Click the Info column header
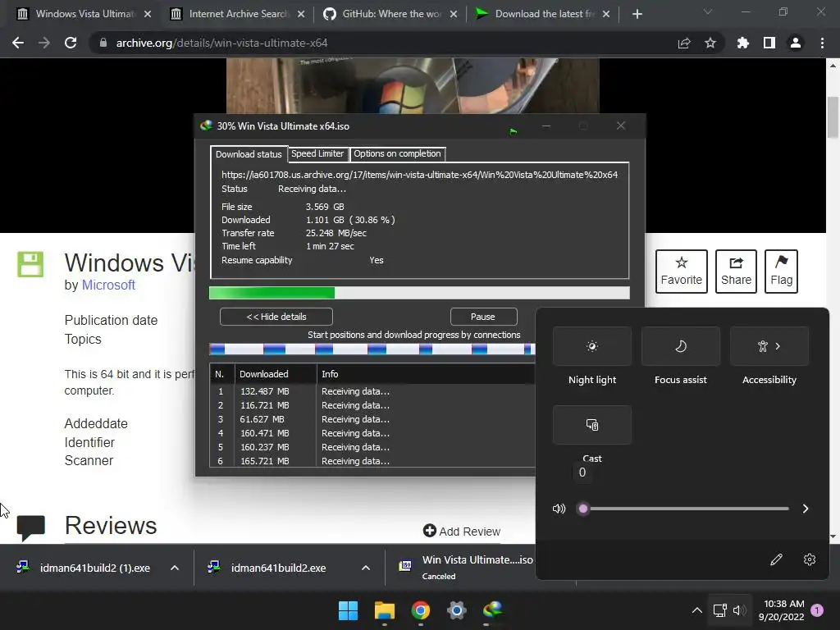The image size is (840, 630). pos(426,374)
